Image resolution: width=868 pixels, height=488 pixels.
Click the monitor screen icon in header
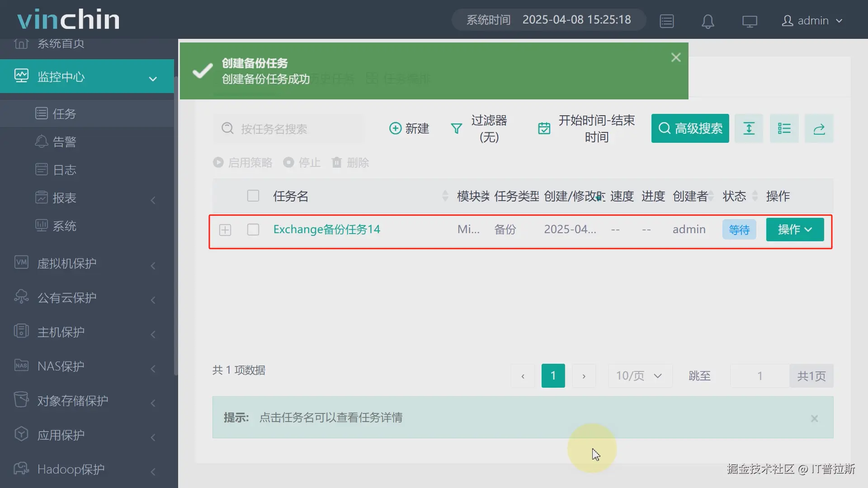pos(749,21)
